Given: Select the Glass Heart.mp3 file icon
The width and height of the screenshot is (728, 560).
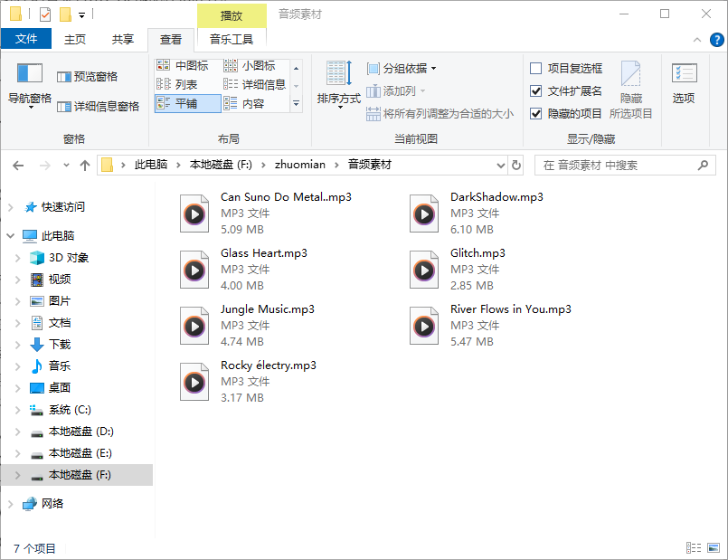Looking at the screenshot, I should click(194, 270).
